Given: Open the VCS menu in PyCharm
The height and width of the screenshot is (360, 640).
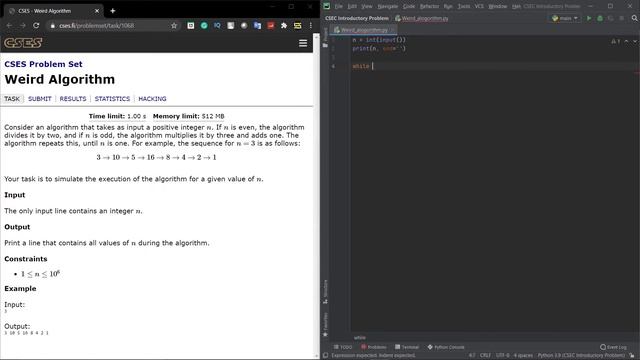Looking at the screenshot, I should click(479, 6).
